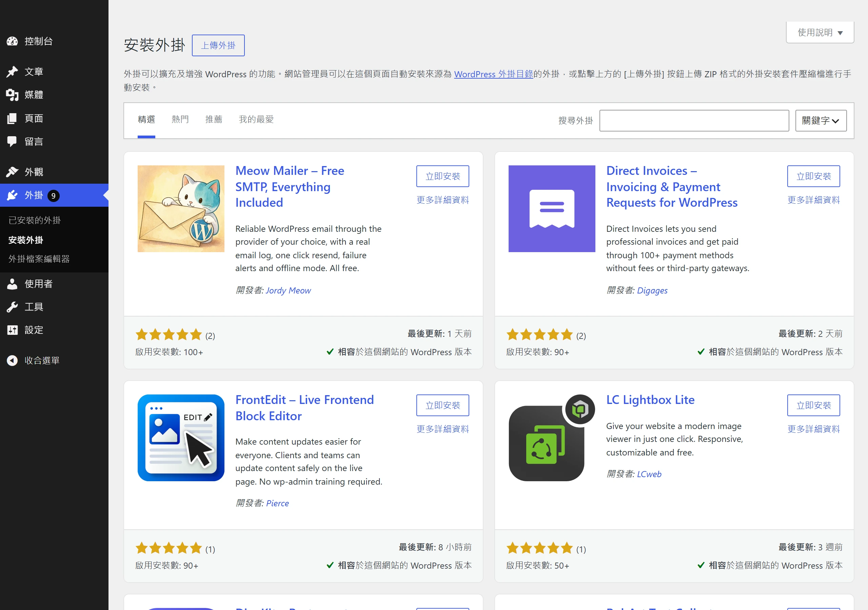Open 外掛檔案編輯器 submenu item

pos(39,259)
